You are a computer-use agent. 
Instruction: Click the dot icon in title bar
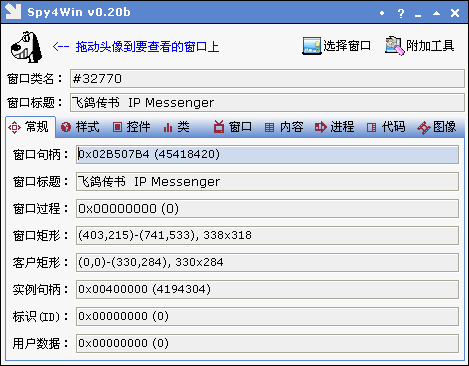pos(382,13)
